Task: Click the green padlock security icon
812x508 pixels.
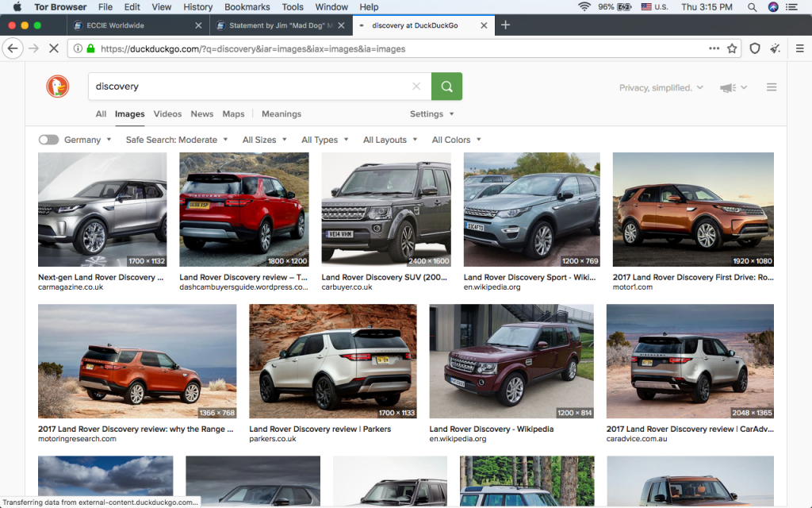Action: (x=90, y=48)
